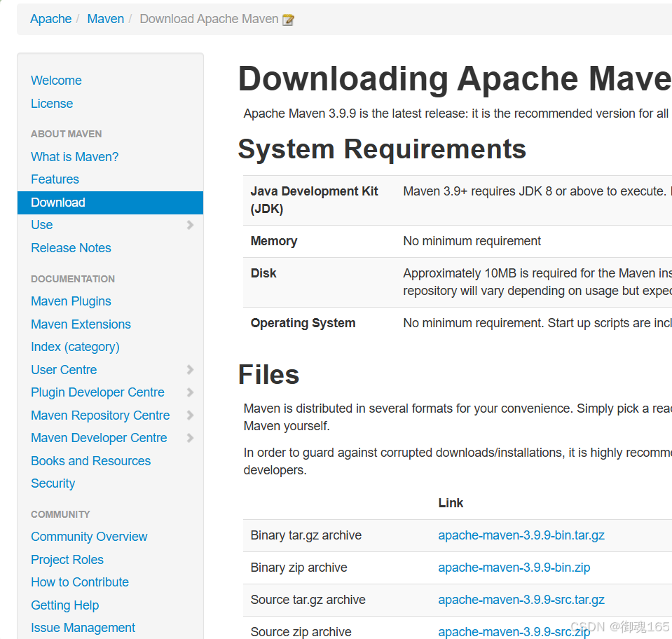Open the Index (category) link

(x=75, y=347)
